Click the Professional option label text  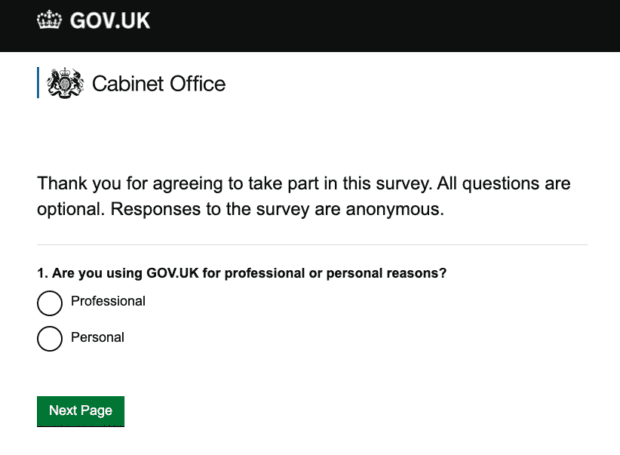click(108, 301)
